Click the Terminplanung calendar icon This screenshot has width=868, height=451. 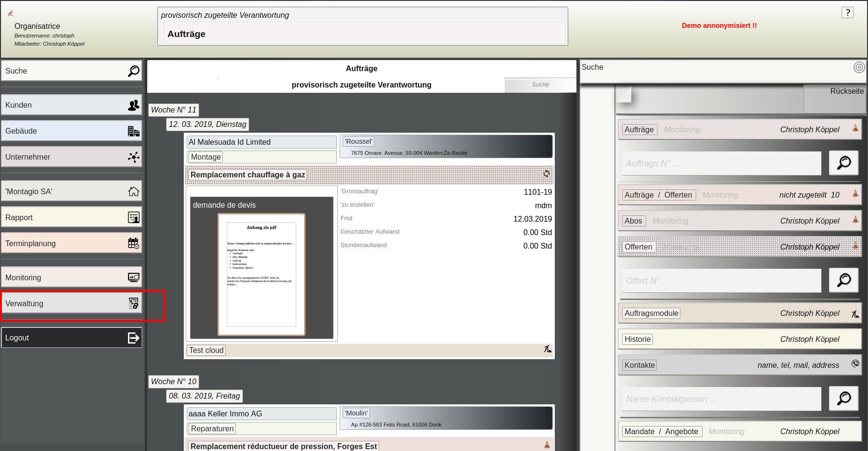tap(133, 243)
